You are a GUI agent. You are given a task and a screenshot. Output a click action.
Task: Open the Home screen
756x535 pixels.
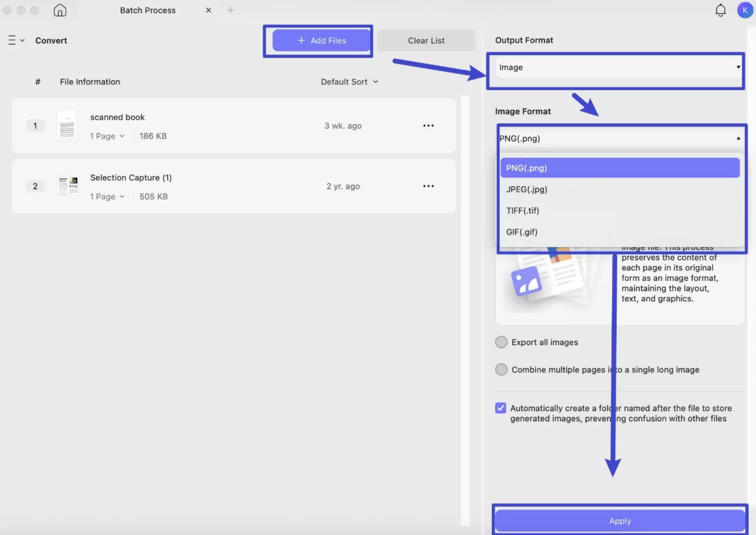pyautogui.click(x=59, y=10)
